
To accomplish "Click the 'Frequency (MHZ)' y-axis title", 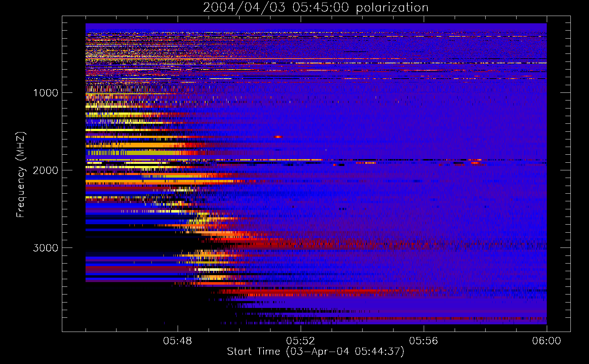I will point(21,175).
